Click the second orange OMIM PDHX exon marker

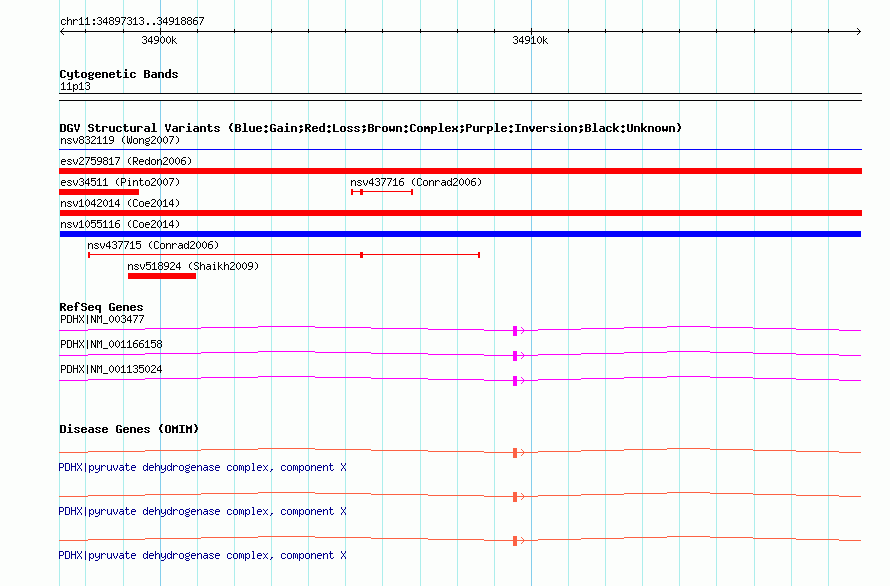515,497
